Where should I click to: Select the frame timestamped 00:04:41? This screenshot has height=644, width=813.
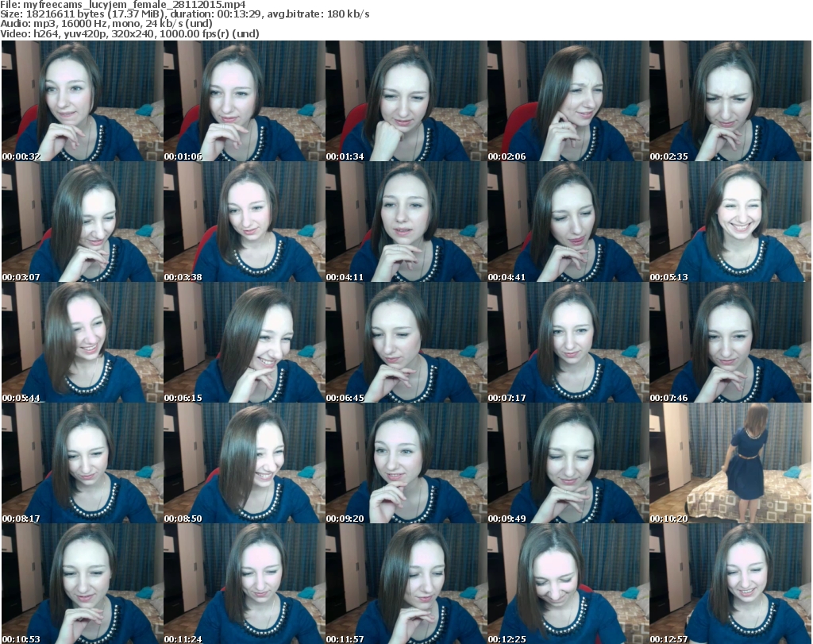[568, 222]
